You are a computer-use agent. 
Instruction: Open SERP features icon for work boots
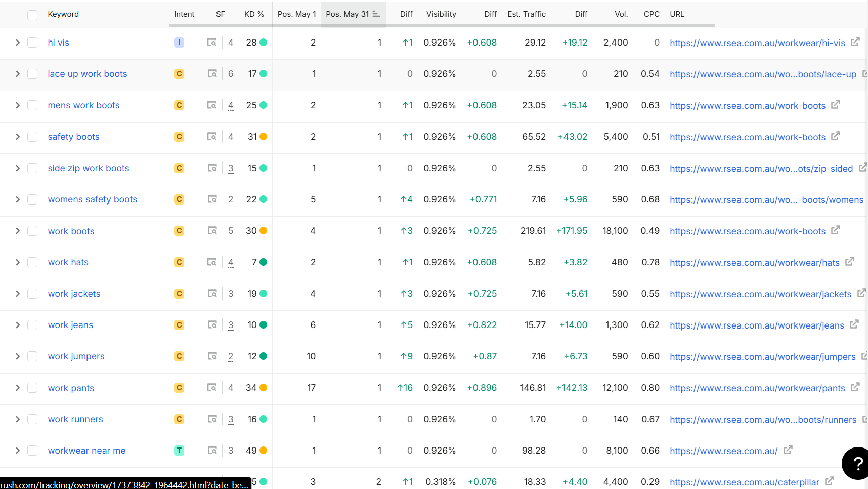pyautogui.click(x=212, y=231)
